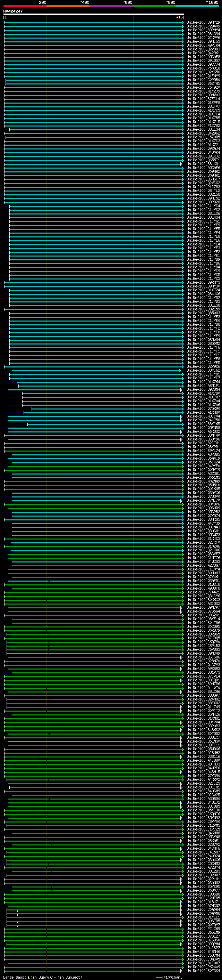Open hit UniRef100_P29409

(203, 26)
